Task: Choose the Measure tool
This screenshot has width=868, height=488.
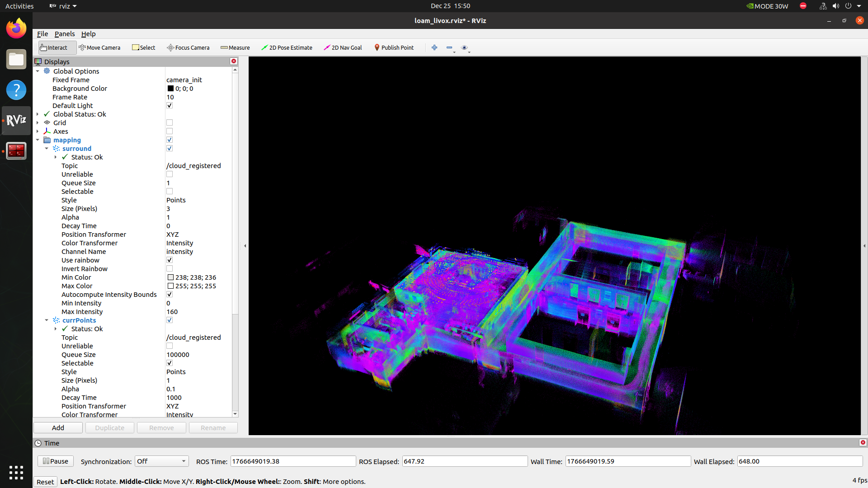Action: click(235, 47)
